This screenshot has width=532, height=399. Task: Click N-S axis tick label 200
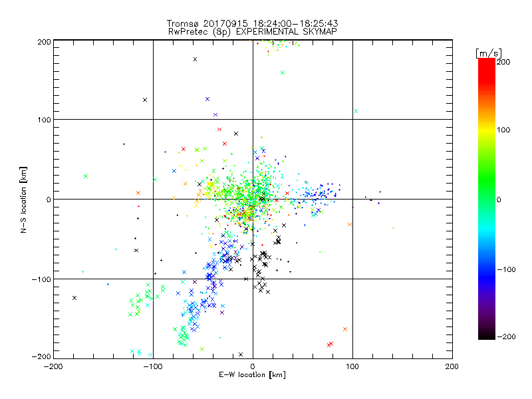pyautogui.click(x=44, y=42)
